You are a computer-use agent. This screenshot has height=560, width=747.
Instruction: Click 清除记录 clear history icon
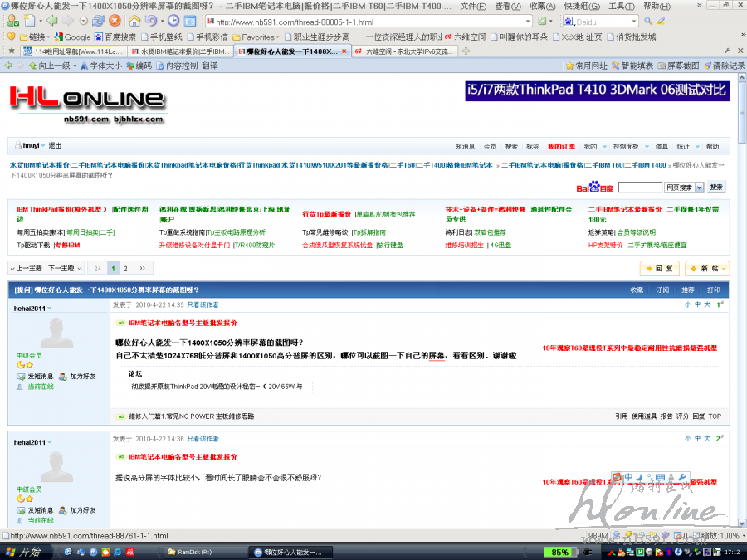click(x=724, y=66)
